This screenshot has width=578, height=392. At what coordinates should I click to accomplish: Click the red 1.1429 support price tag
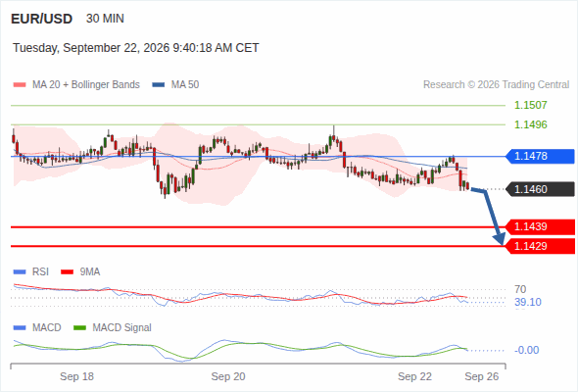tap(540, 246)
